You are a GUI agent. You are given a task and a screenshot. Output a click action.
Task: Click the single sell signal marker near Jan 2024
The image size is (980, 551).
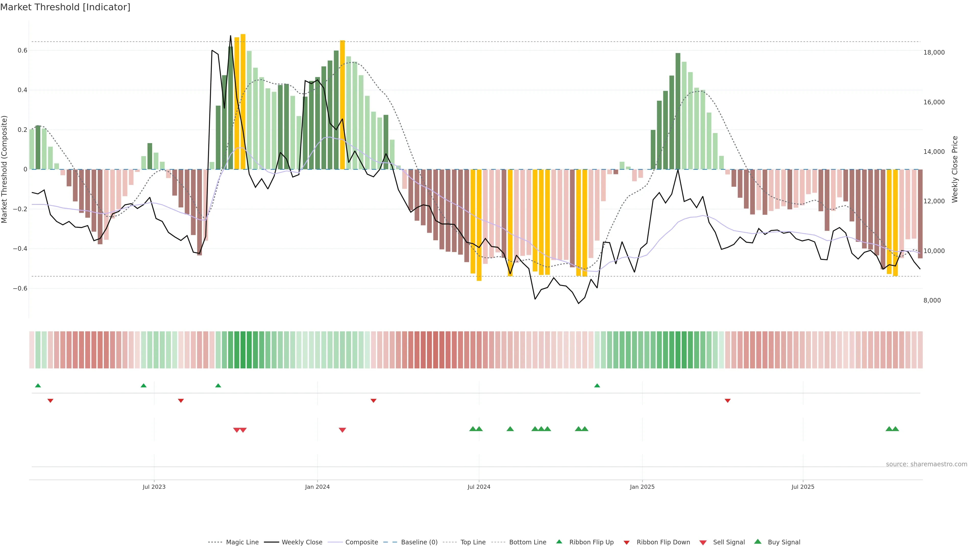pyautogui.click(x=342, y=430)
